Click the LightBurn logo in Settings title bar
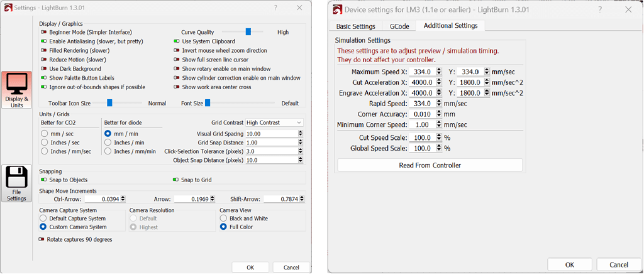 (x=8, y=8)
